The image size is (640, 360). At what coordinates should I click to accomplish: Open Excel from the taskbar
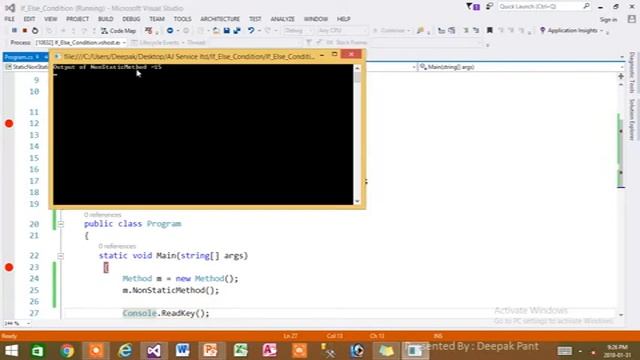[240, 351]
